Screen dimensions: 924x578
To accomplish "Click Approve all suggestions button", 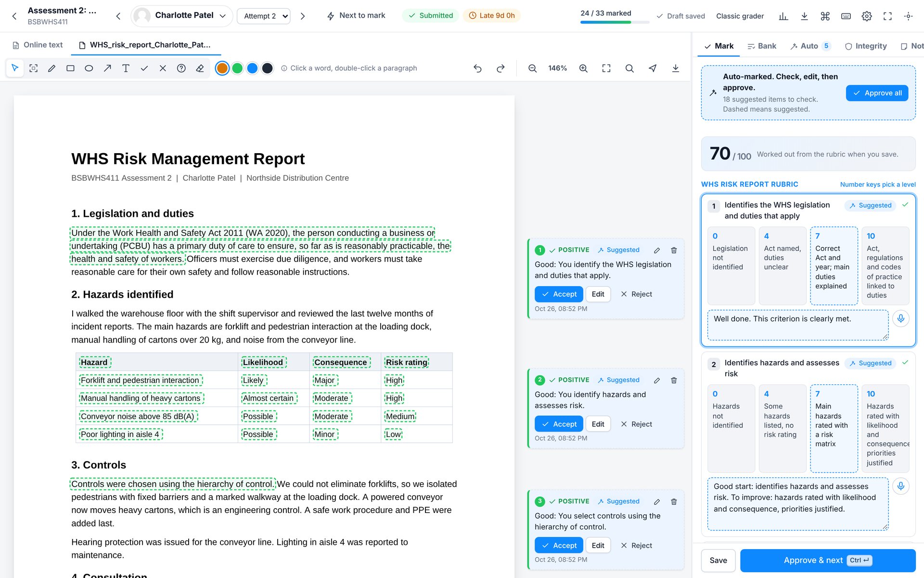I will tap(877, 93).
